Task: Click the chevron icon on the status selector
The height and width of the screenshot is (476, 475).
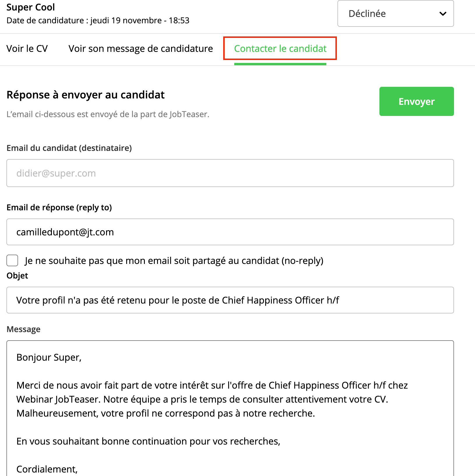Action: click(x=443, y=13)
